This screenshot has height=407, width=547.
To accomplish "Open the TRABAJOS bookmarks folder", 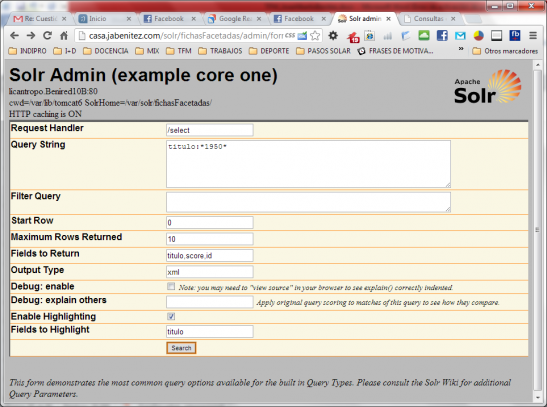I will [x=220, y=51].
